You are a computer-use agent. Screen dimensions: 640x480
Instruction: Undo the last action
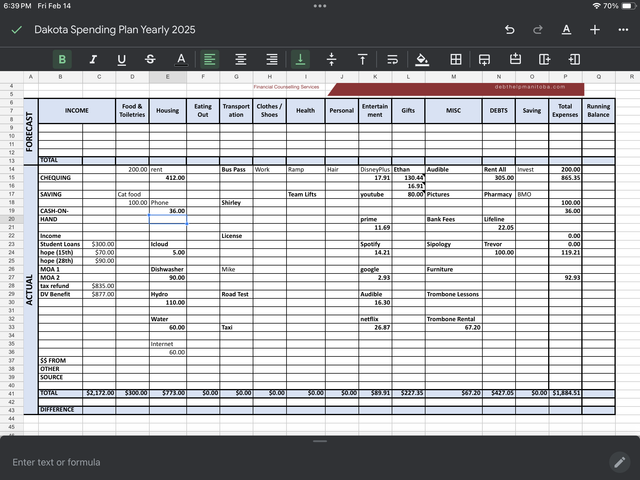click(x=509, y=30)
